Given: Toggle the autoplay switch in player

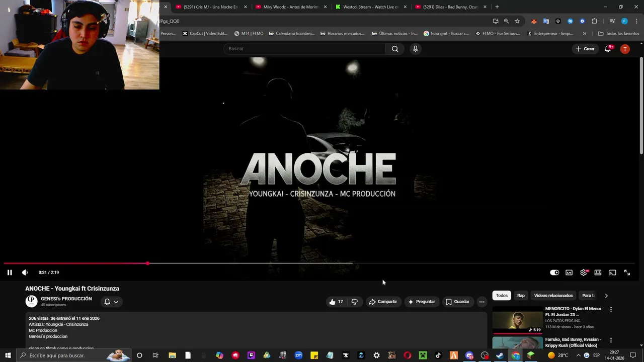Looking at the screenshot, I should click(x=554, y=273).
